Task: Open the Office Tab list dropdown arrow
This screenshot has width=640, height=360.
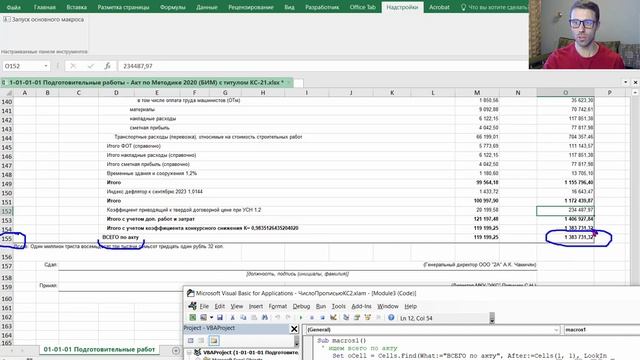Action: coord(625,82)
